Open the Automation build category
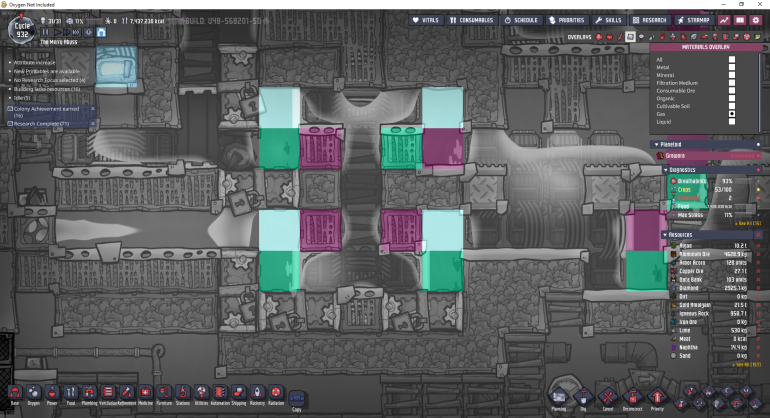 point(220,394)
